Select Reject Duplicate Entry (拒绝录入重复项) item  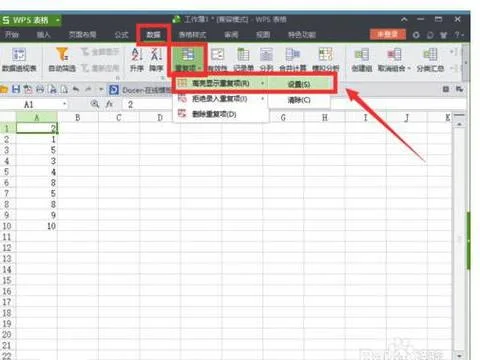[221, 99]
